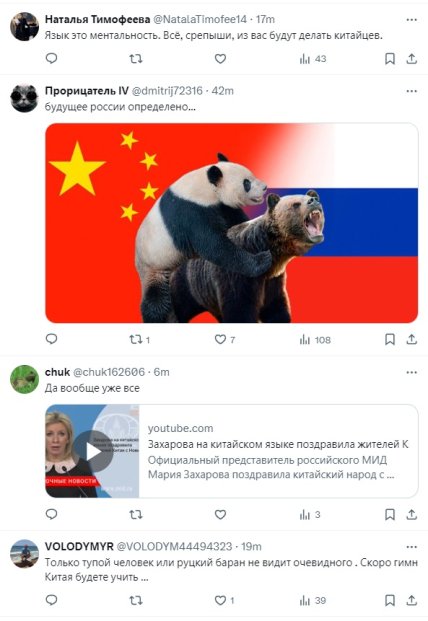
Task: Open more options on VOLODYMYR's tweet
Action: click(x=412, y=547)
